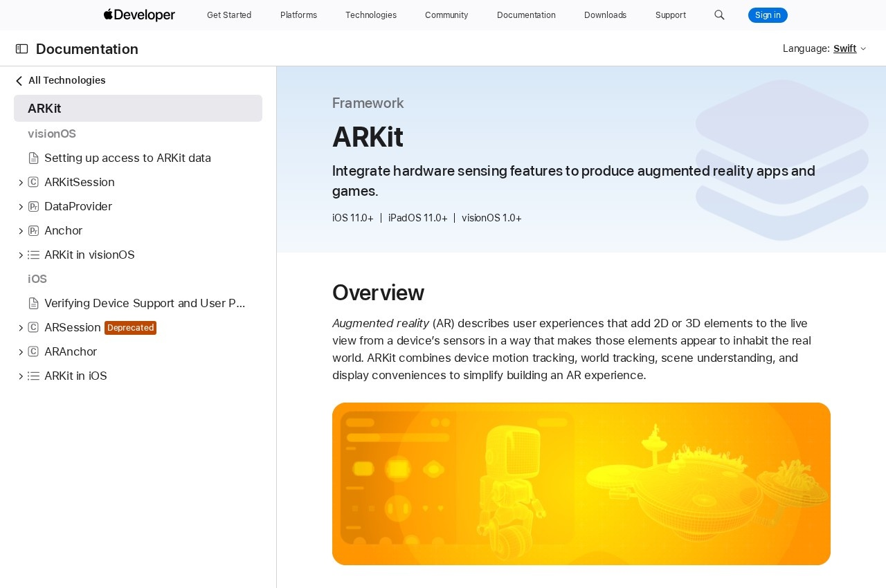
Task: Expand ARKit in iOS section
Action: click(x=20, y=376)
